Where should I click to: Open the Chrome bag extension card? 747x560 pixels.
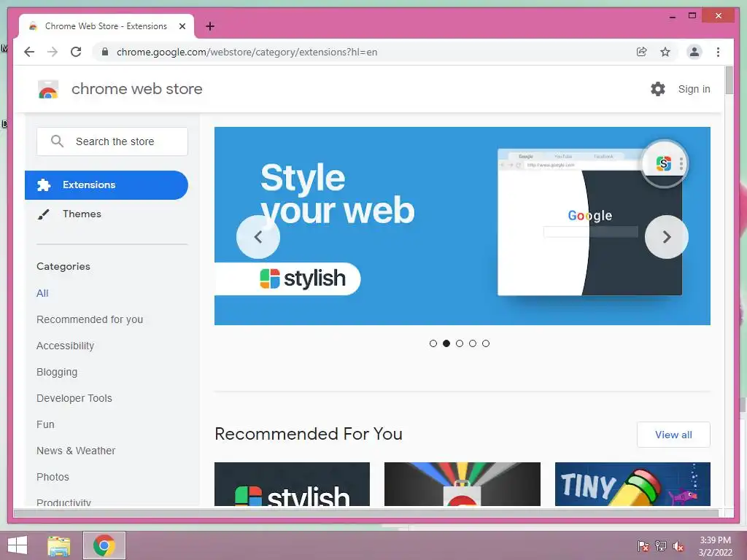point(462,484)
